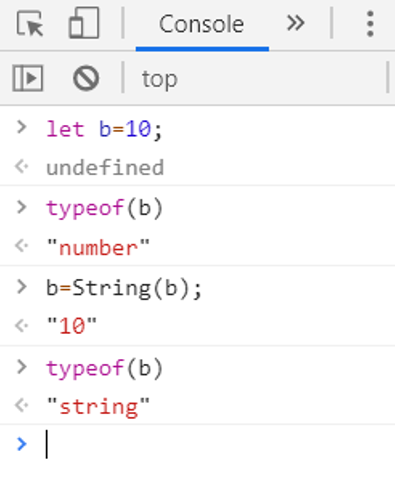Open the DevTools three-dot menu
This screenshot has width=395, height=477.
[x=370, y=24]
